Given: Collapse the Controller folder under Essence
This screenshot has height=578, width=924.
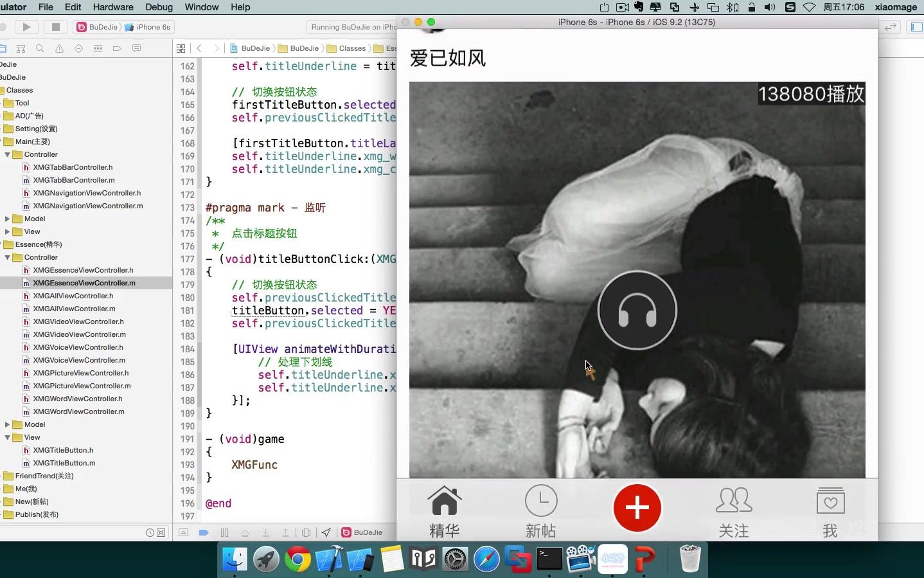Looking at the screenshot, I should click(x=7, y=257).
